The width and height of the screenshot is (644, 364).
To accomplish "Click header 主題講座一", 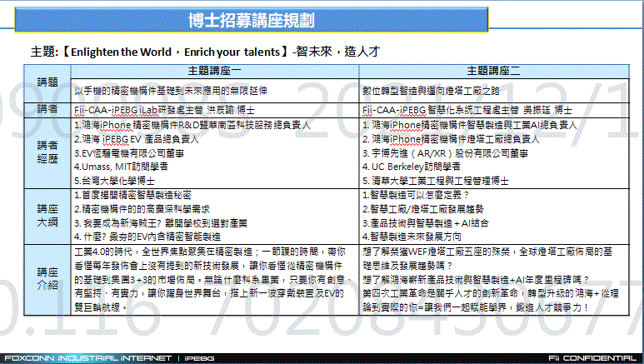I will click(x=214, y=71).
